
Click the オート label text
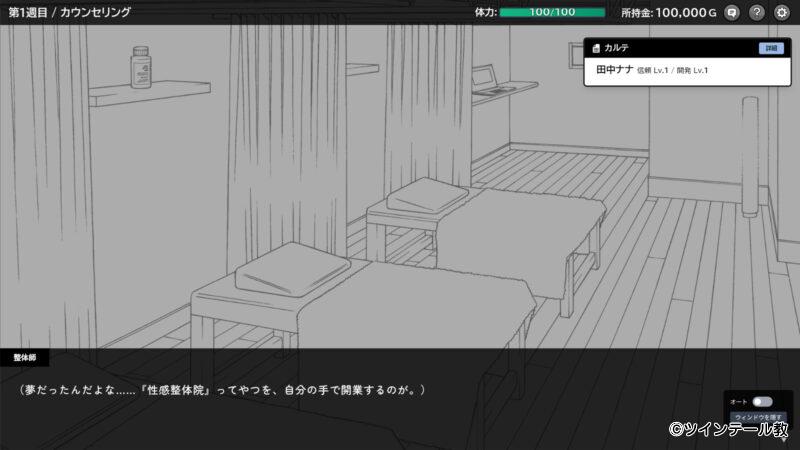point(739,402)
